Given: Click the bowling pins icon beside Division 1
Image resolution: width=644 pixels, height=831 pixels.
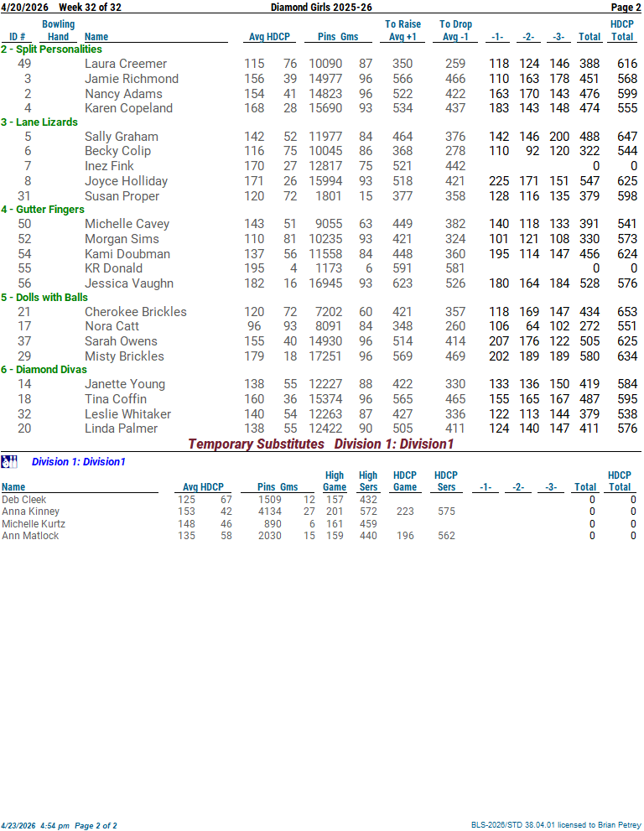Looking at the screenshot, I should coord(9,461).
